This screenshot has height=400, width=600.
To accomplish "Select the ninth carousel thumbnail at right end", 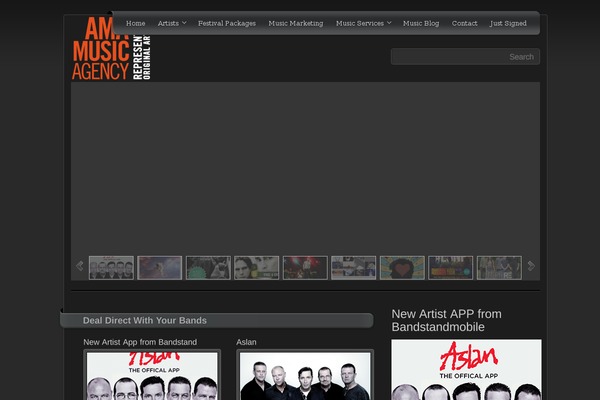I will pyautogui.click(x=499, y=268).
